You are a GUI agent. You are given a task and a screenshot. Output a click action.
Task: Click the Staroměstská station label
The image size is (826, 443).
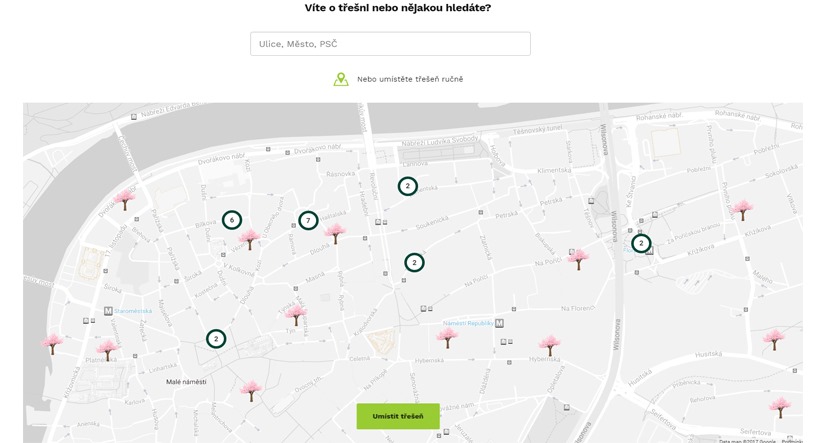tap(133, 311)
